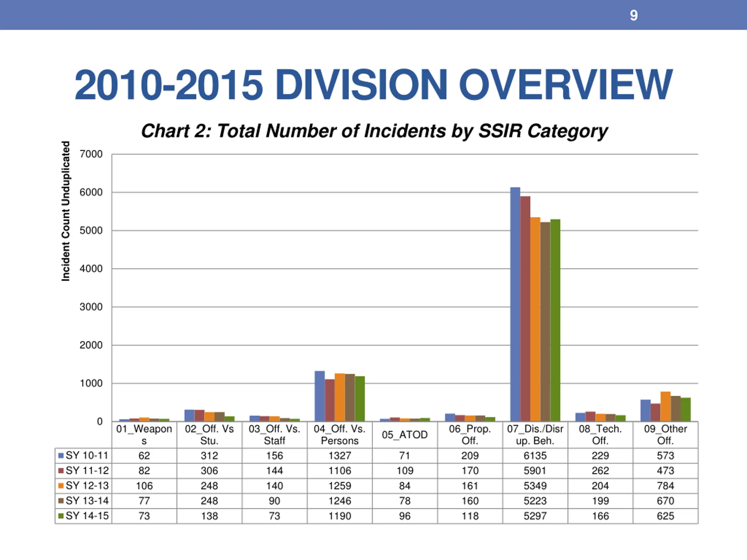Click the tallest blue bar for SY 10-11
The height and width of the screenshot is (560, 747).
pos(515,304)
